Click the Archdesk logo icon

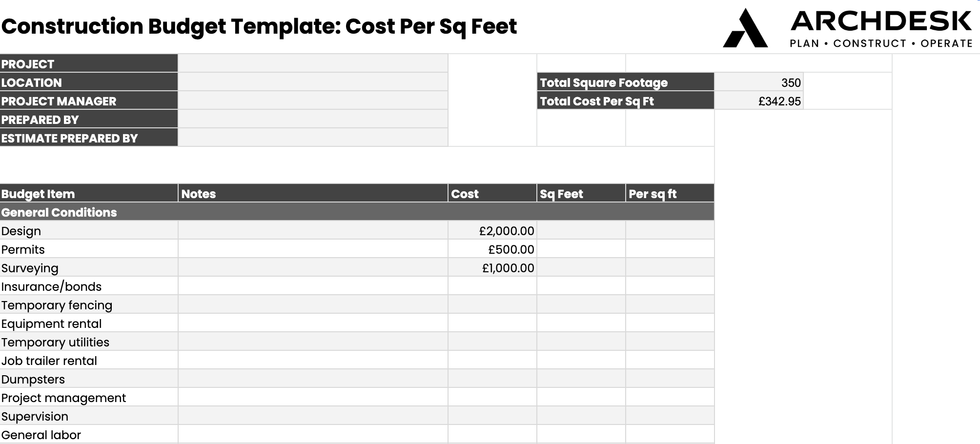click(x=745, y=28)
